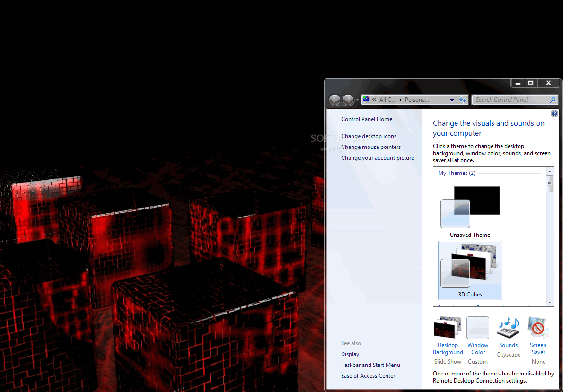This screenshot has width=563, height=392.
Task: Select the 3D Cubes theme thumbnail
Action: click(470, 270)
